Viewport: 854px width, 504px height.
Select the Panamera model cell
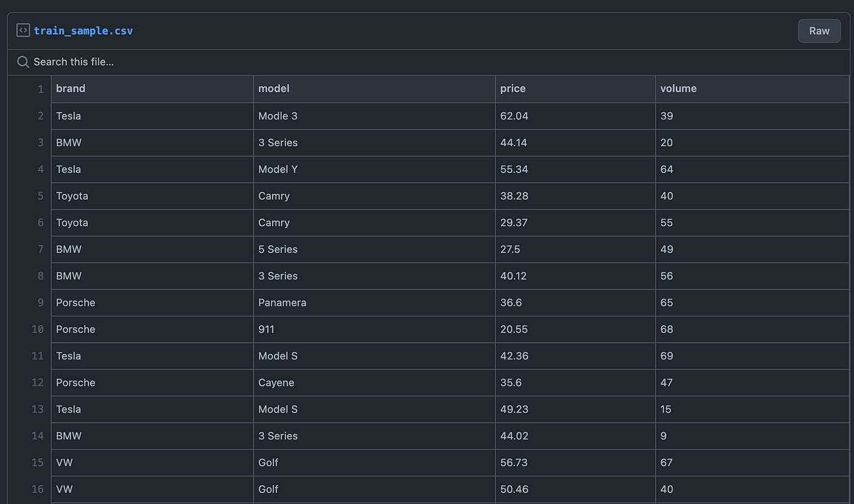click(x=374, y=303)
